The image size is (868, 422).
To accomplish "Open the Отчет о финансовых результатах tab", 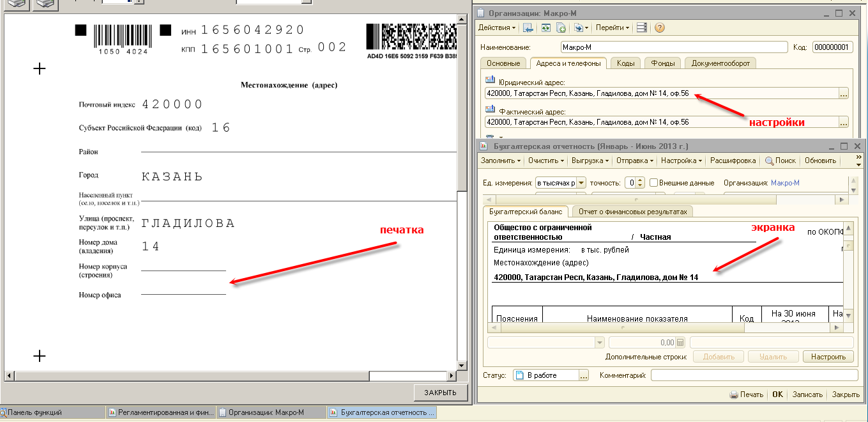I will (633, 212).
